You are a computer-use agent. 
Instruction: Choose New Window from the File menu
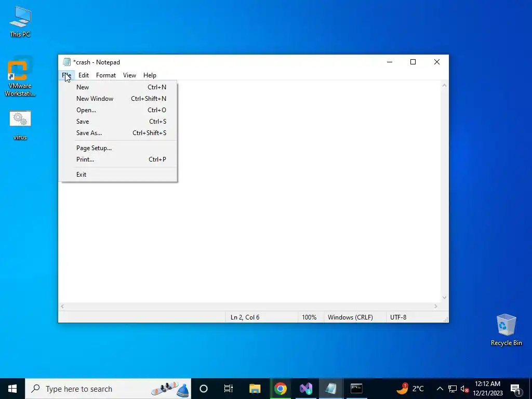(x=118, y=99)
